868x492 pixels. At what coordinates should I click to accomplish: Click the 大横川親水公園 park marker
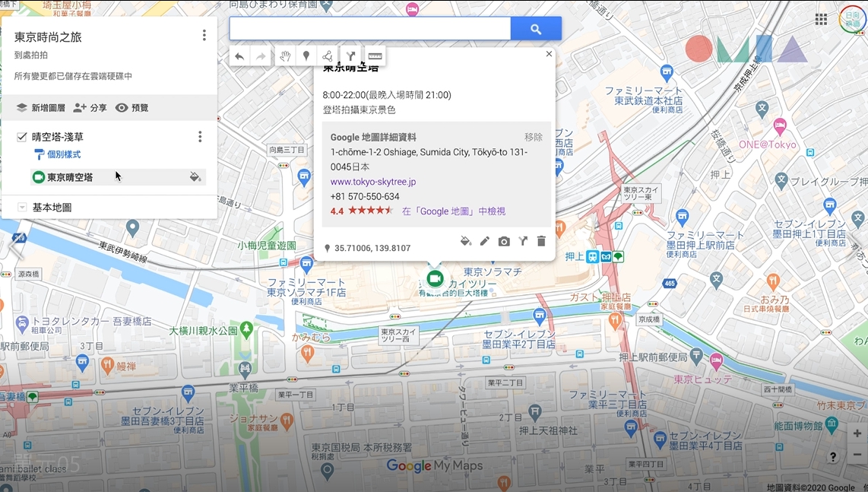[247, 329]
